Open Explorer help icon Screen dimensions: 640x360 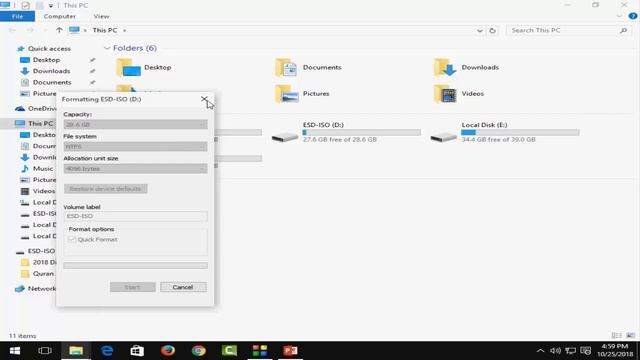tap(633, 16)
